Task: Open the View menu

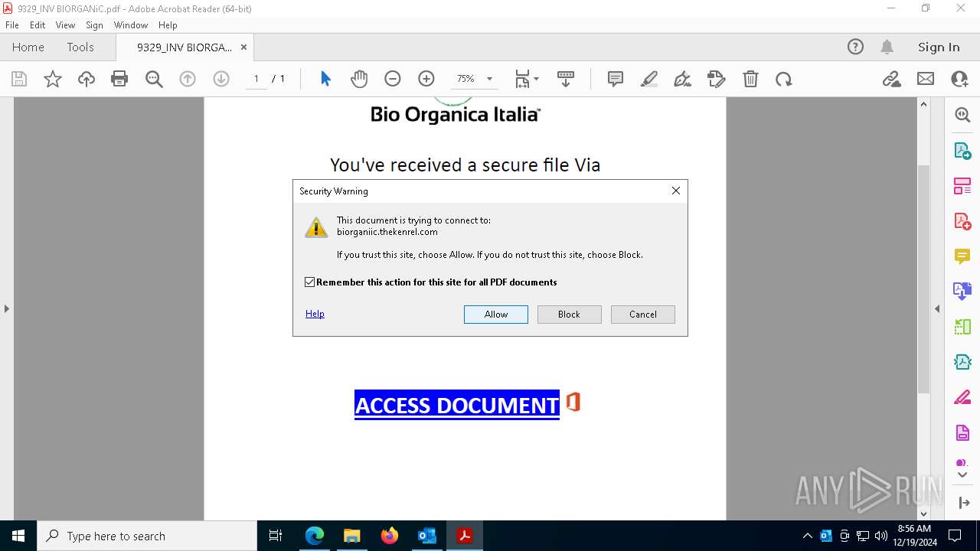Action: pos(65,24)
